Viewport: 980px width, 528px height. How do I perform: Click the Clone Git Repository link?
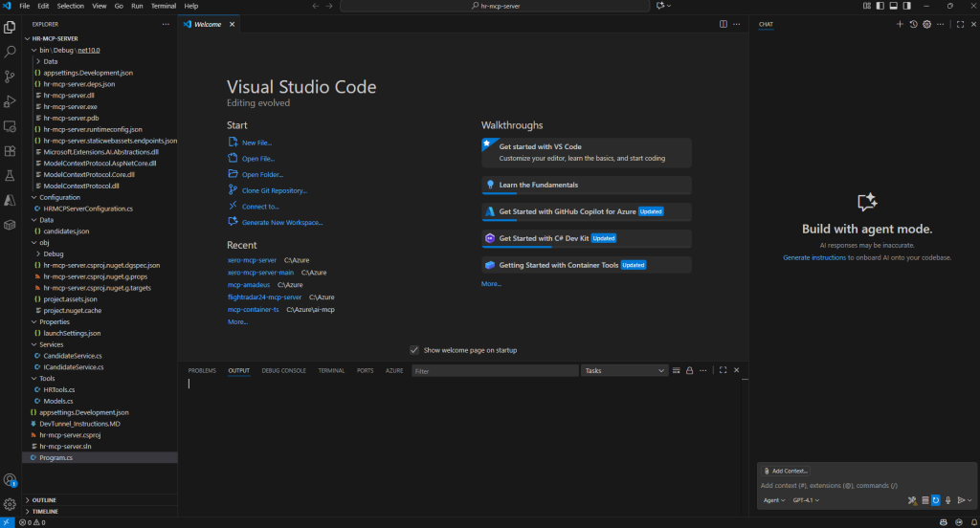click(x=274, y=190)
